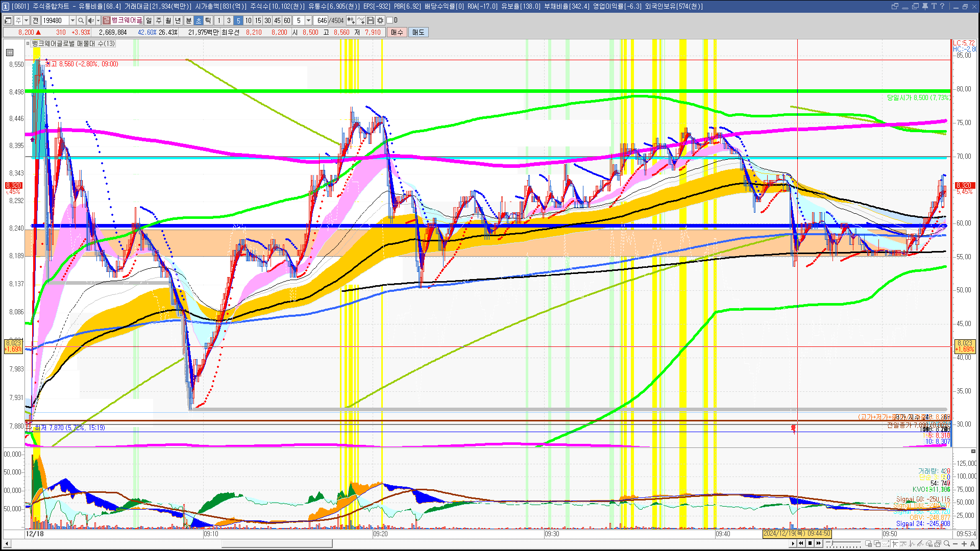Screen dimensions: 980x551
Task: Toggle the 초 (seconds) chart period button
Action: (x=199, y=20)
